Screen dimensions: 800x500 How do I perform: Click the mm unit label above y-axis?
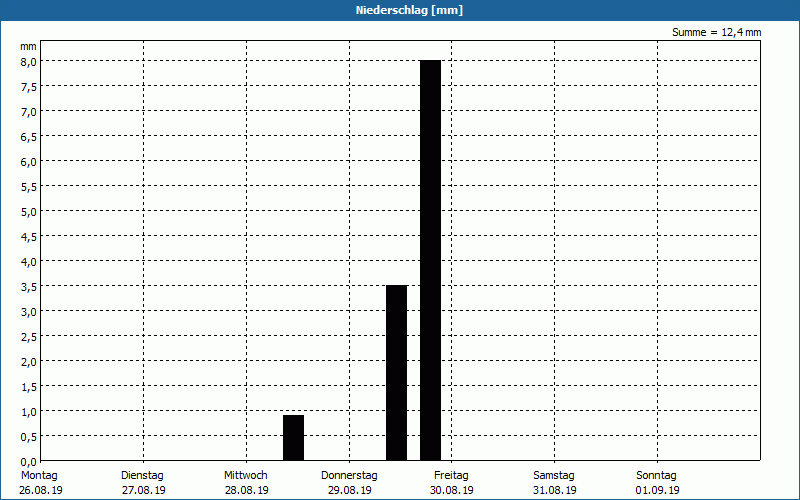(x=28, y=46)
